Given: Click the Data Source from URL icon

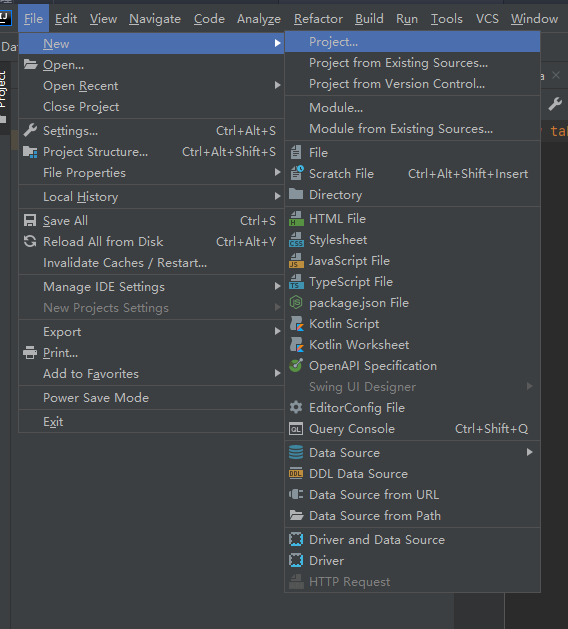Looking at the screenshot, I should click(x=296, y=494).
